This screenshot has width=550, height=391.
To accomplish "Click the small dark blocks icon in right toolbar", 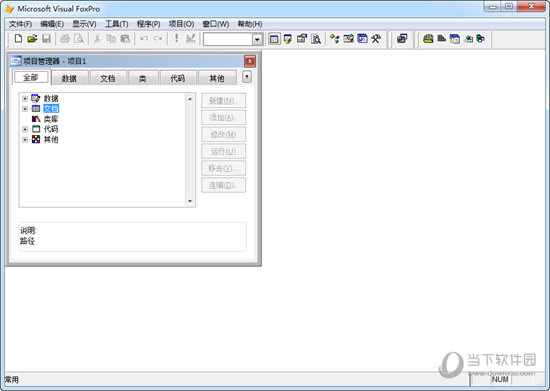I will (x=442, y=39).
